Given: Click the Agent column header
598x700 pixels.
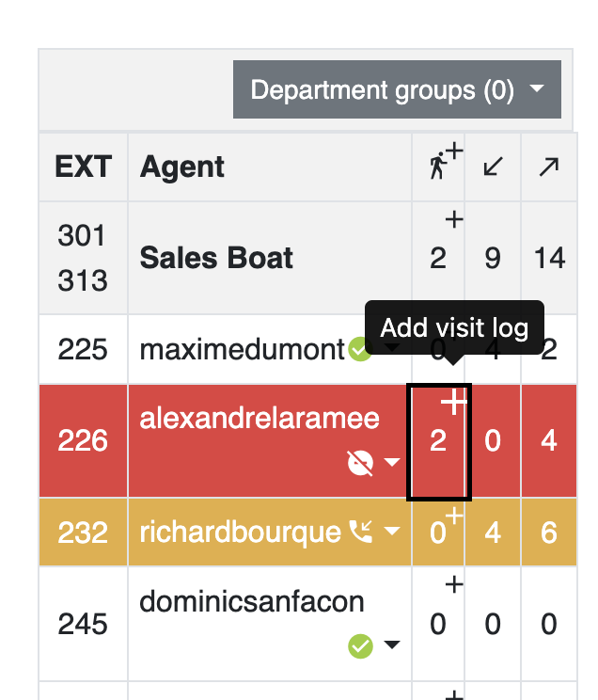Looking at the screenshot, I should tap(181, 167).
